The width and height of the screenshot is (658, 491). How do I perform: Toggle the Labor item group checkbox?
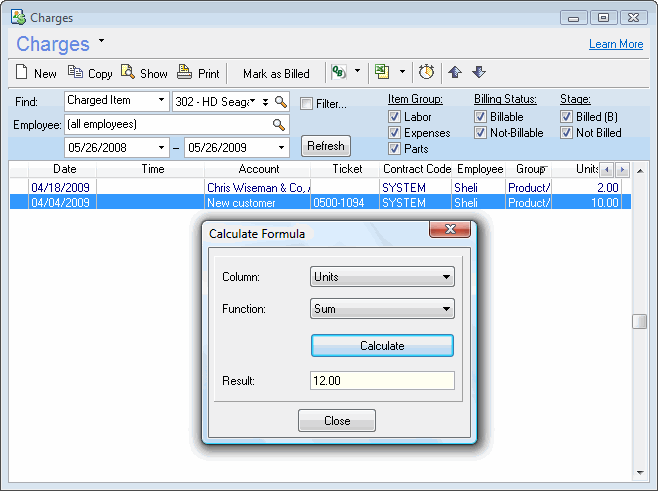394,117
